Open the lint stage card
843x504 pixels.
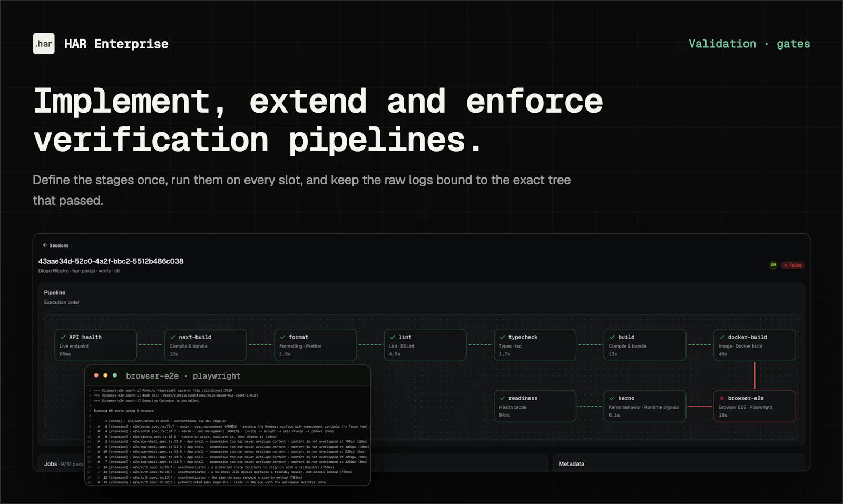point(425,345)
